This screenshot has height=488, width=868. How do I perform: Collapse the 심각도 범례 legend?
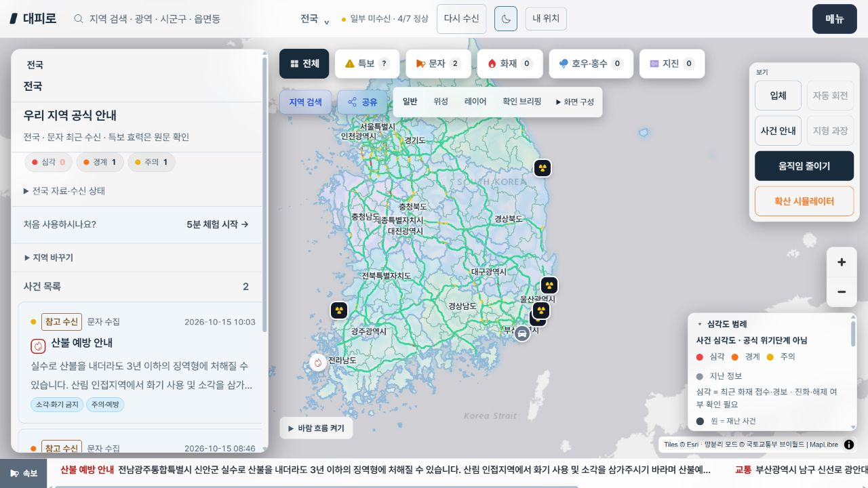pos(722,325)
